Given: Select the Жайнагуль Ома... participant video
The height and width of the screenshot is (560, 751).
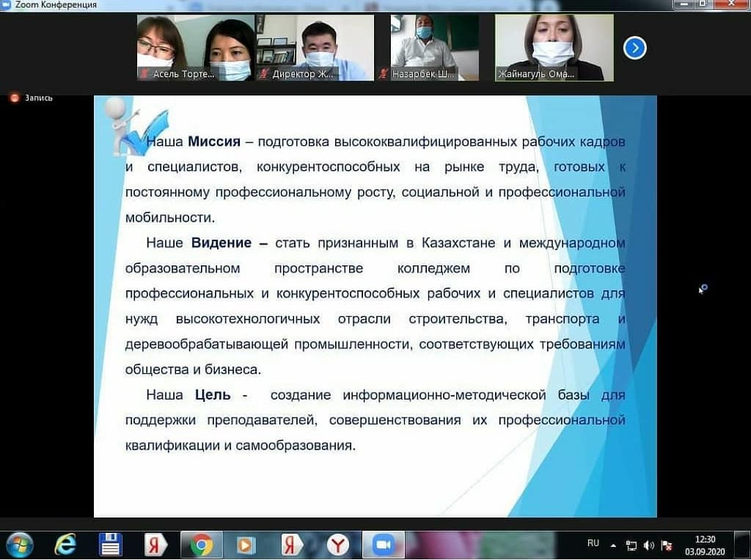Looking at the screenshot, I should 554,48.
